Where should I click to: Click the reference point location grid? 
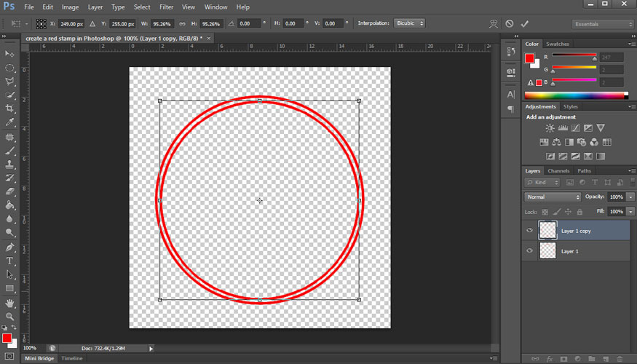pyautogui.click(x=41, y=23)
